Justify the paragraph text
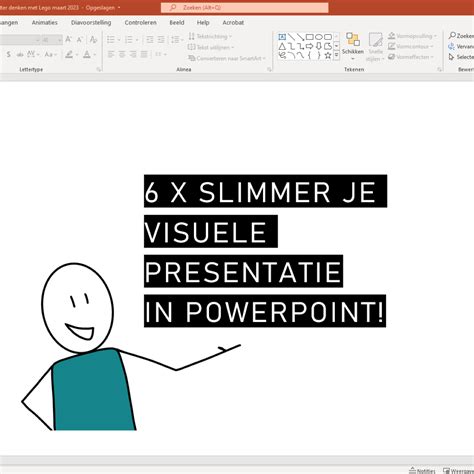Screen dimensions: 474x474 144,54
